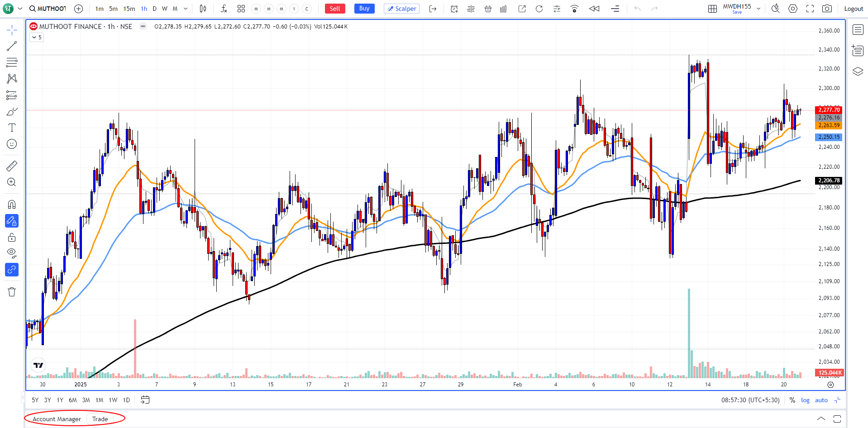This screenshot has height=428, width=868.
Task: Click the alarm clock create alert icon
Action: 454,9
